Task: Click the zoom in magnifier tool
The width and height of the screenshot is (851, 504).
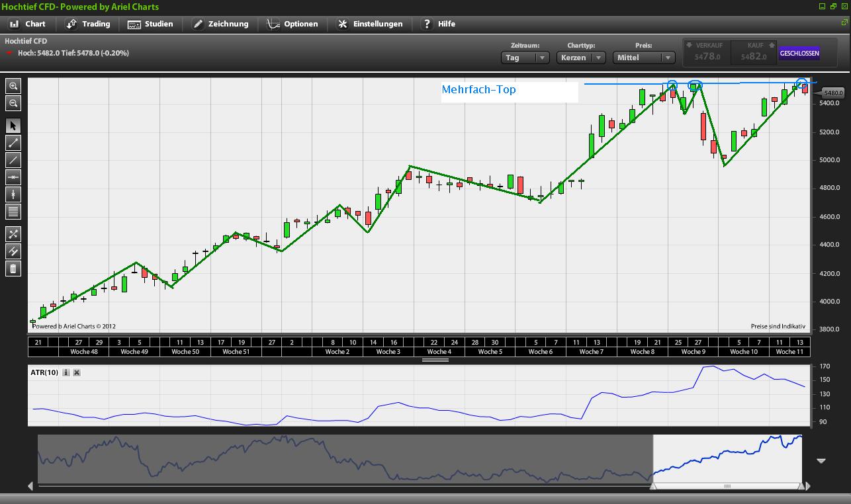Action: click(14, 86)
